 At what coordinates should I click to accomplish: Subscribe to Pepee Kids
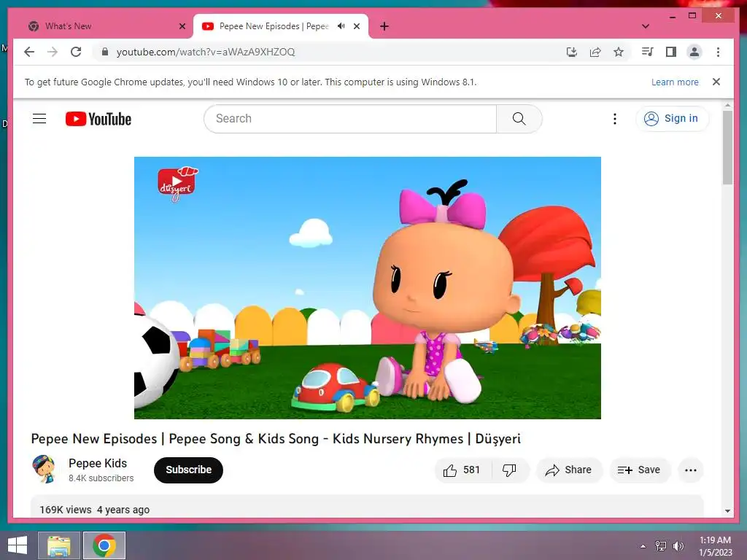(188, 470)
